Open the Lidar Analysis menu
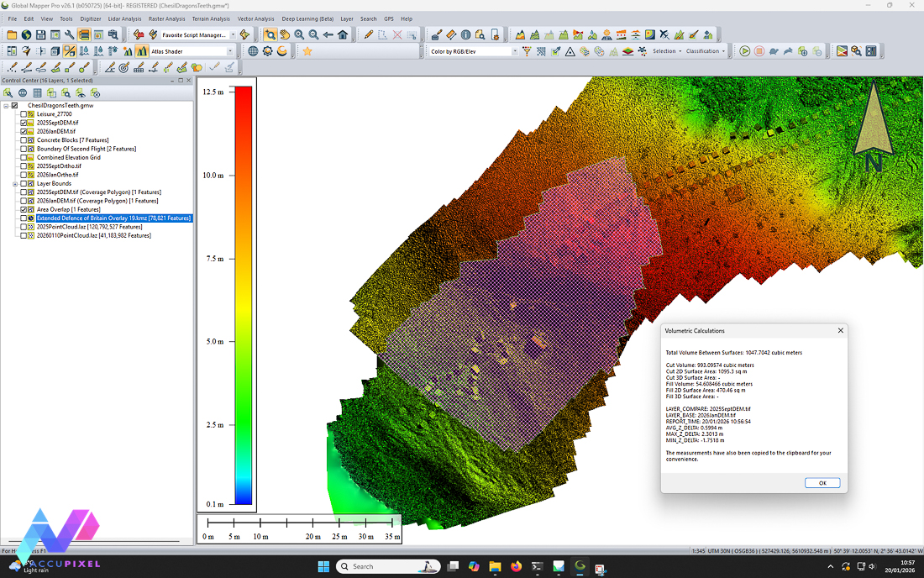924x578 pixels. (124, 18)
